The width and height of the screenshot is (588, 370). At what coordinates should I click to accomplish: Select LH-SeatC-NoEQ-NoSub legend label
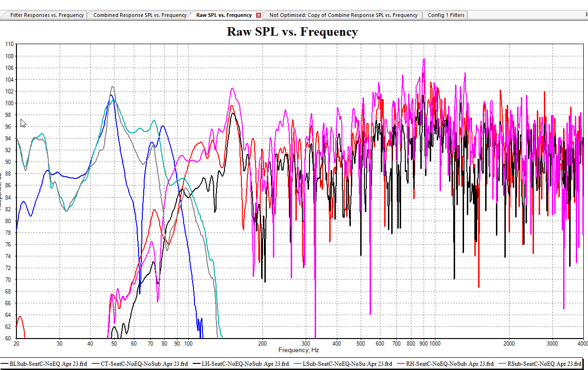pos(245,364)
